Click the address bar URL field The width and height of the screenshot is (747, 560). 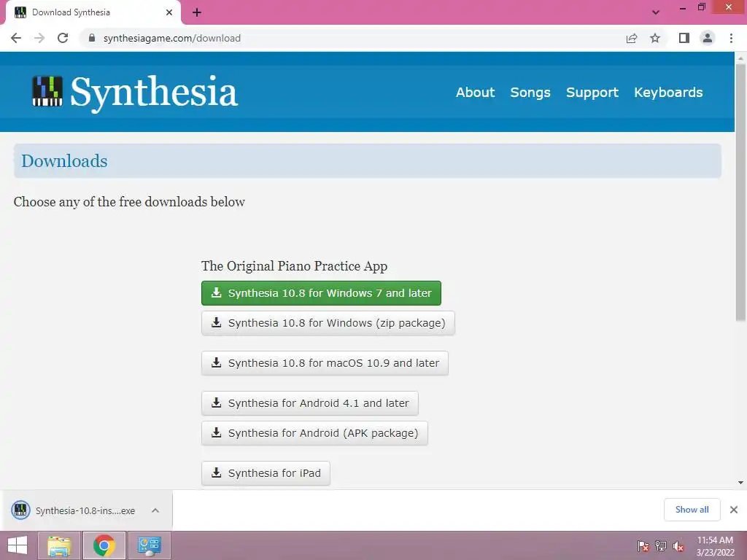coord(352,38)
